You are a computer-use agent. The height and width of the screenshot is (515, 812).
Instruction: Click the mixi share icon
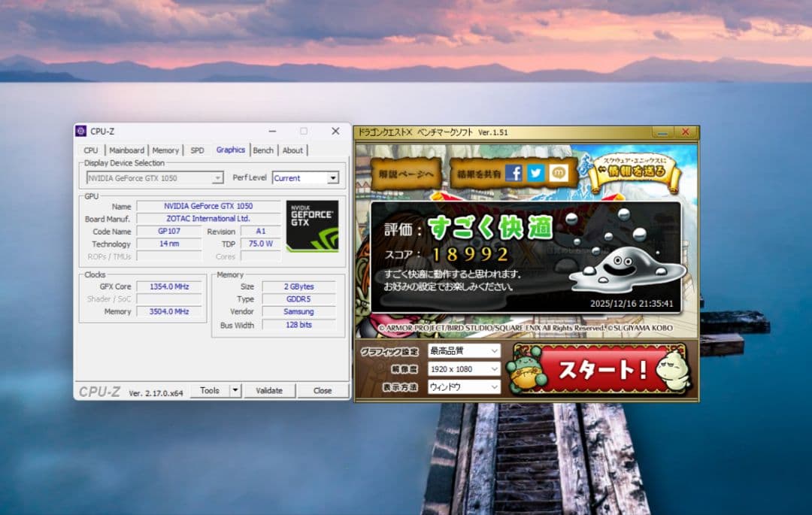click(x=558, y=173)
